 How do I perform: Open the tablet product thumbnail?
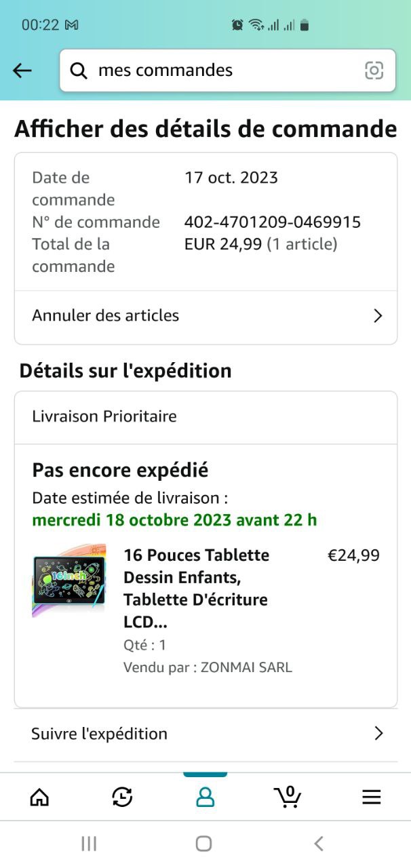click(x=69, y=580)
